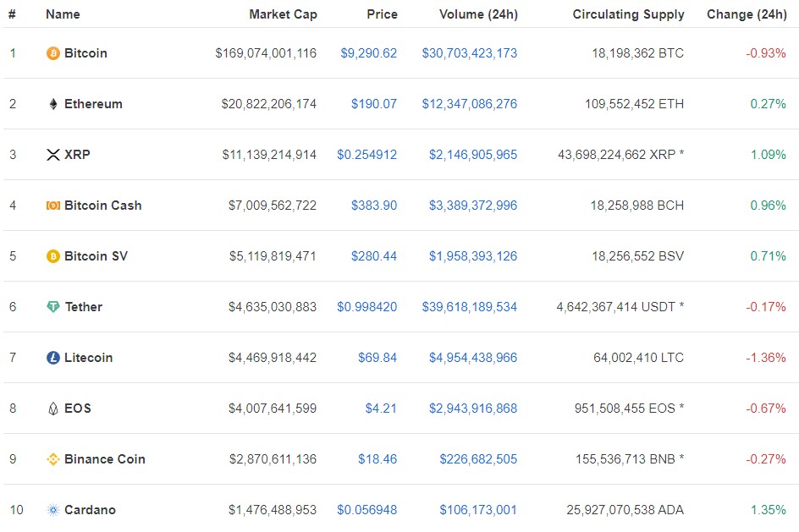
Task: Click XRP price $0.254912
Action: [366, 155]
